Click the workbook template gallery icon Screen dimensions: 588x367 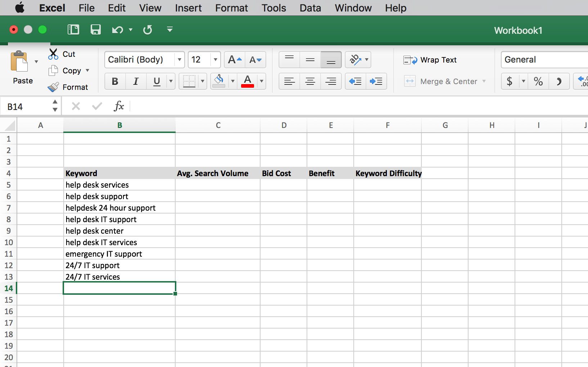tap(73, 29)
